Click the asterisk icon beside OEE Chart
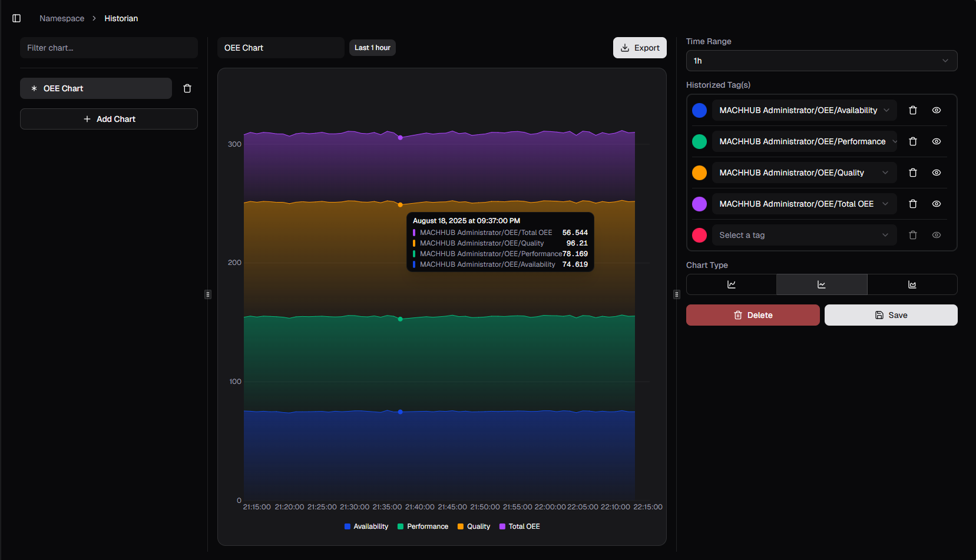 point(34,88)
